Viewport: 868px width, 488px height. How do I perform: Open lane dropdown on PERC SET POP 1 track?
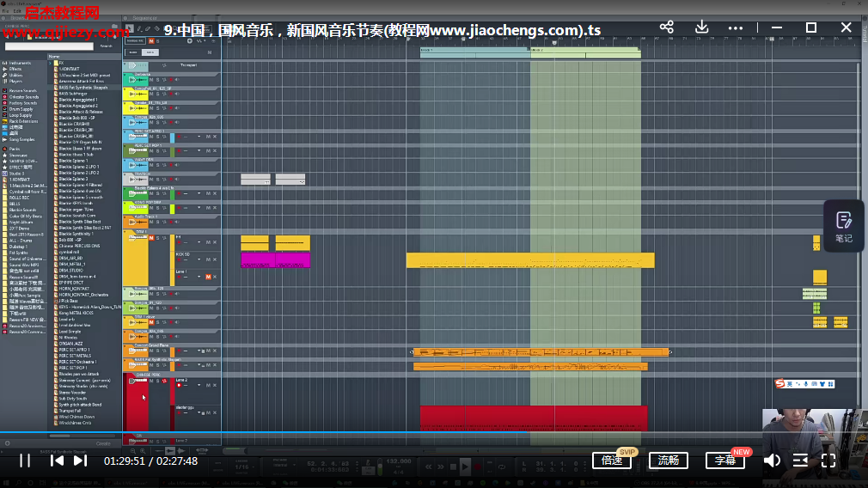point(199,151)
